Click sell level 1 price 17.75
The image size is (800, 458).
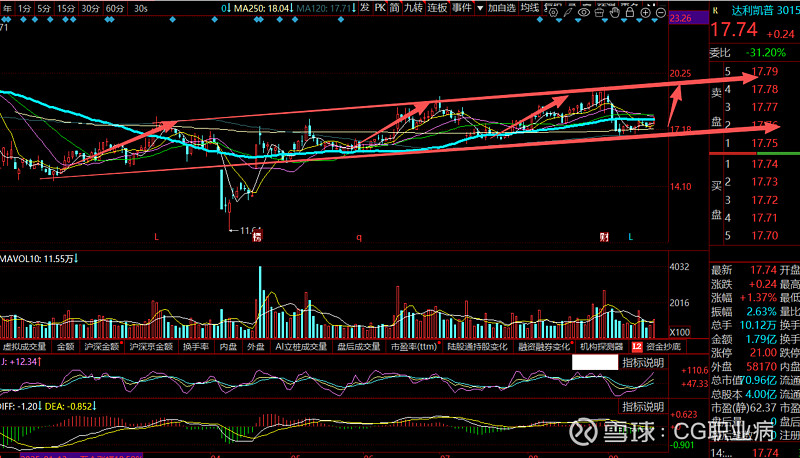(x=764, y=143)
